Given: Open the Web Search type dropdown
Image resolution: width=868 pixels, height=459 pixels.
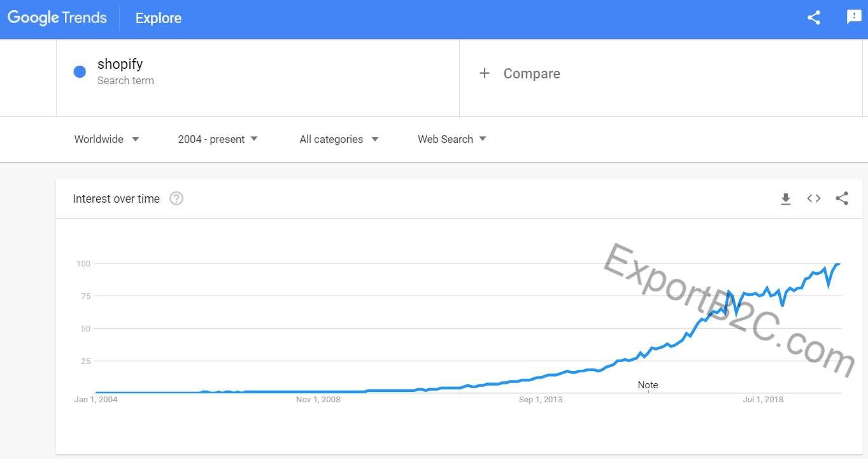Looking at the screenshot, I should (x=452, y=139).
